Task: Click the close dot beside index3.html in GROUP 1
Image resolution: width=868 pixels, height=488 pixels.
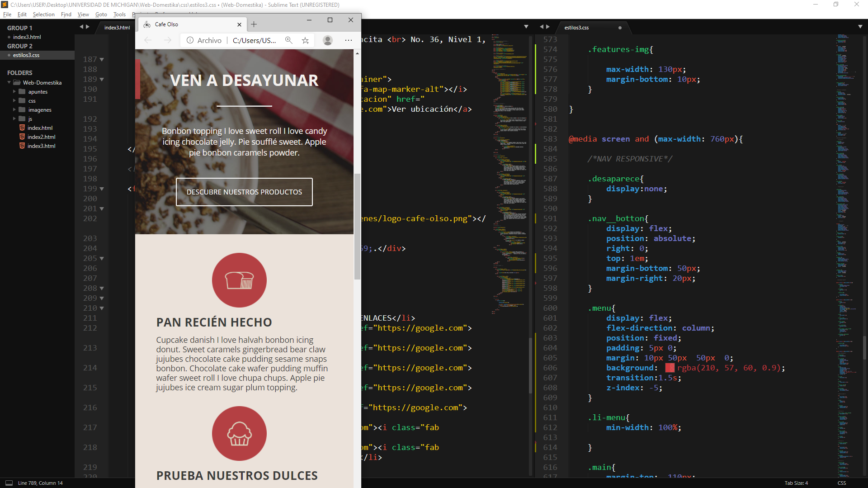Action: [9, 37]
